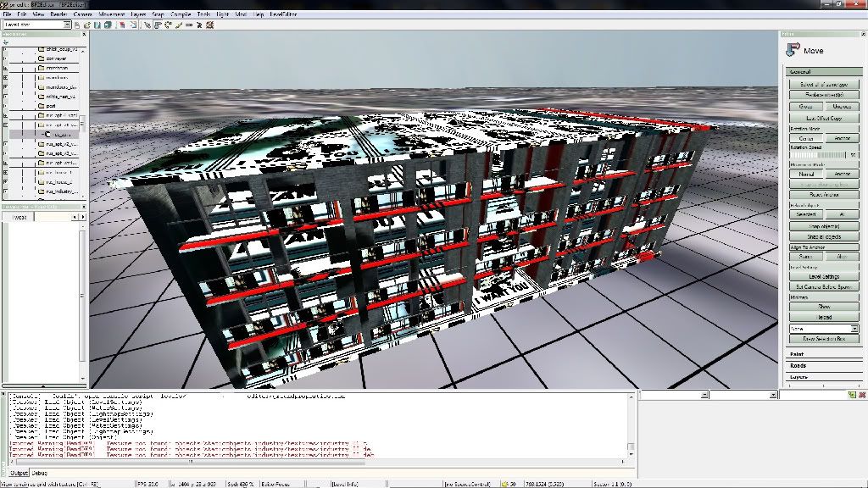Open the Compile menu
The image size is (868, 488).
point(181,14)
